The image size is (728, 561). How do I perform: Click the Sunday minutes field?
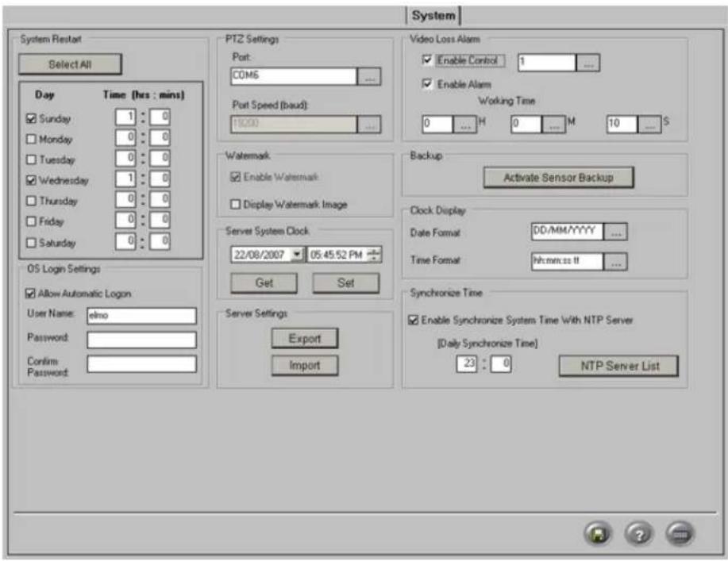coord(160,117)
